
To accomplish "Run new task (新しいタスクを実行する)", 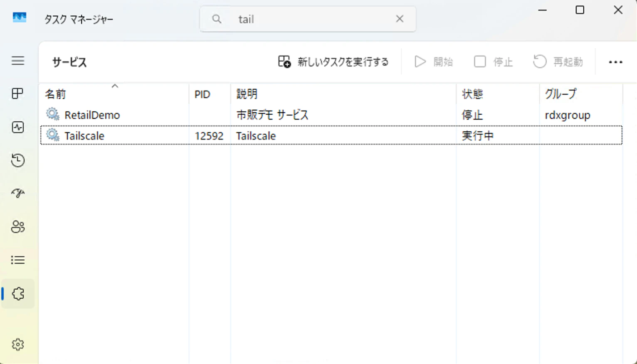I will [333, 62].
